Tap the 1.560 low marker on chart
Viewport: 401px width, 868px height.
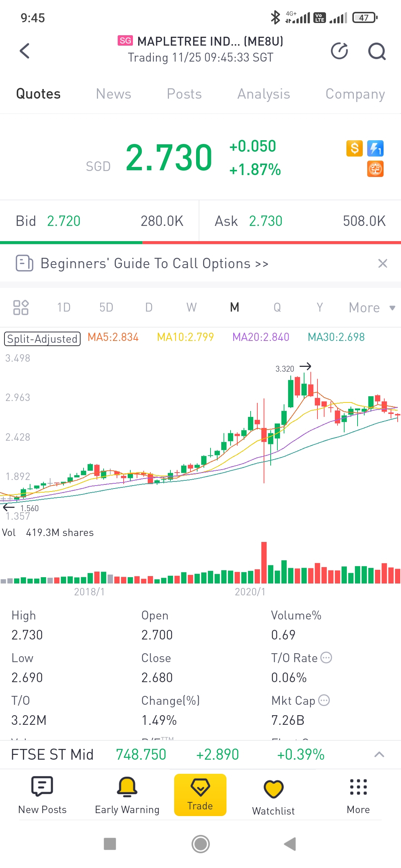29,508
